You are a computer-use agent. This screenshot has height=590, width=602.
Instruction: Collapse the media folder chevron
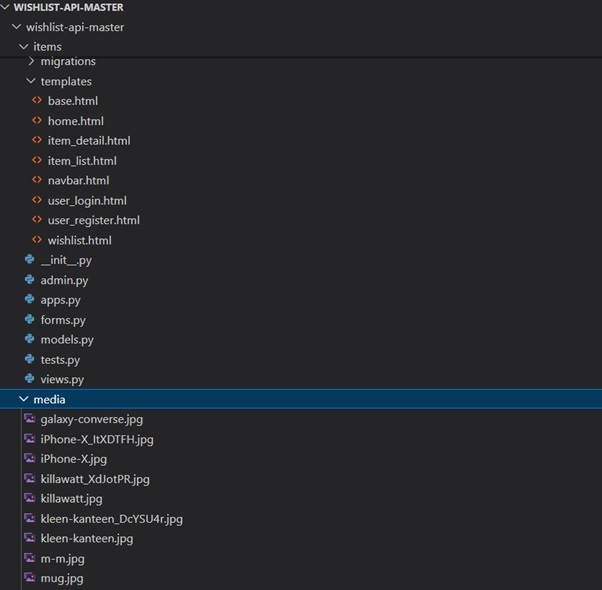pyautogui.click(x=24, y=400)
